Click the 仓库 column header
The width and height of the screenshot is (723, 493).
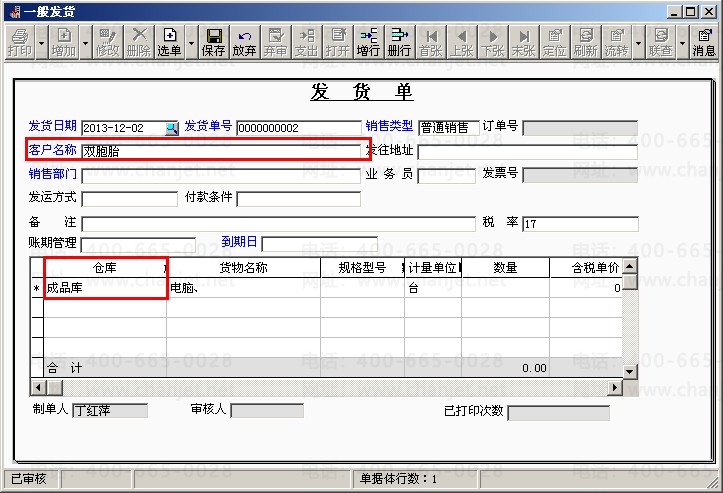(105, 268)
